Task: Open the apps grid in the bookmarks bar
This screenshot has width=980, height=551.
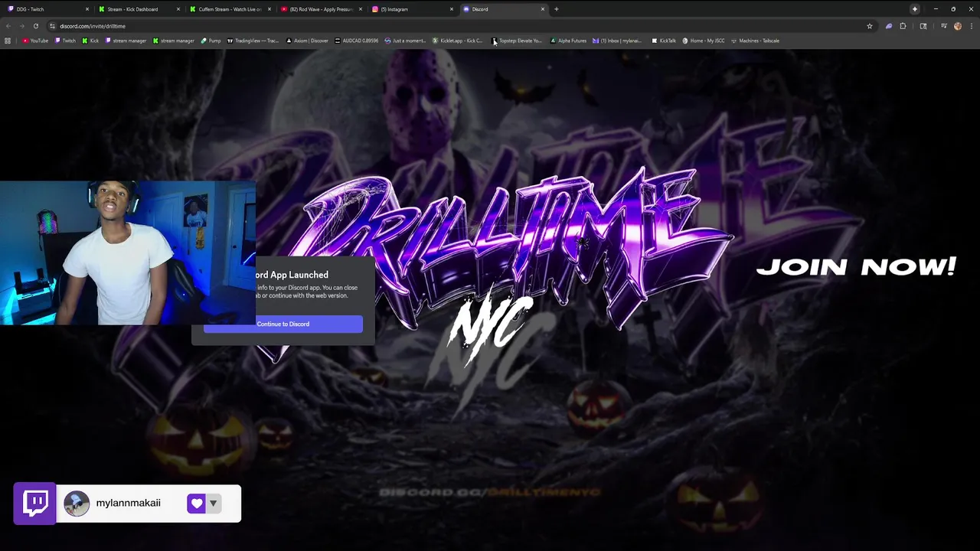Action: (x=8, y=41)
